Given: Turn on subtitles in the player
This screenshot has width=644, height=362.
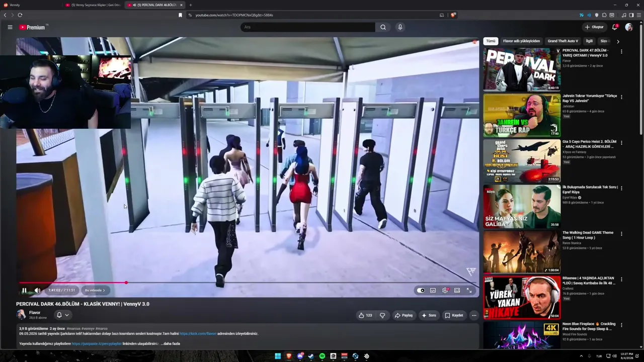Looking at the screenshot, I should tap(433, 290).
